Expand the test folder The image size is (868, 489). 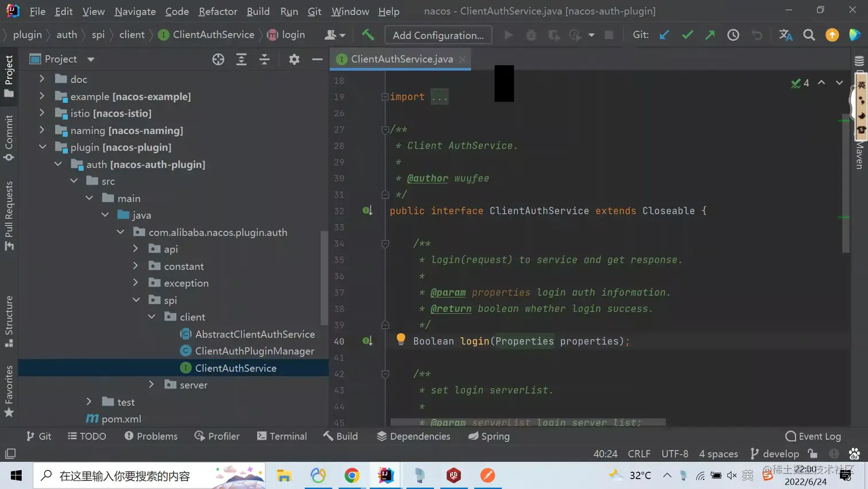(x=89, y=402)
